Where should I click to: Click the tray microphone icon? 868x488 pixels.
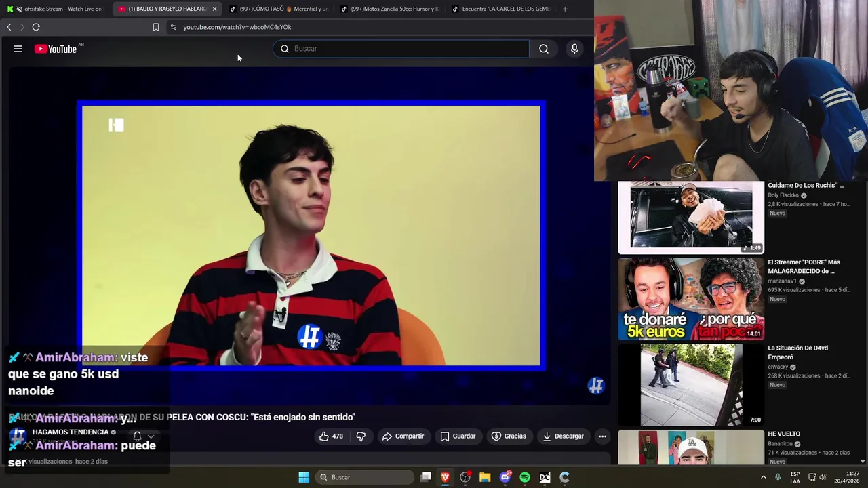(778, 477)
